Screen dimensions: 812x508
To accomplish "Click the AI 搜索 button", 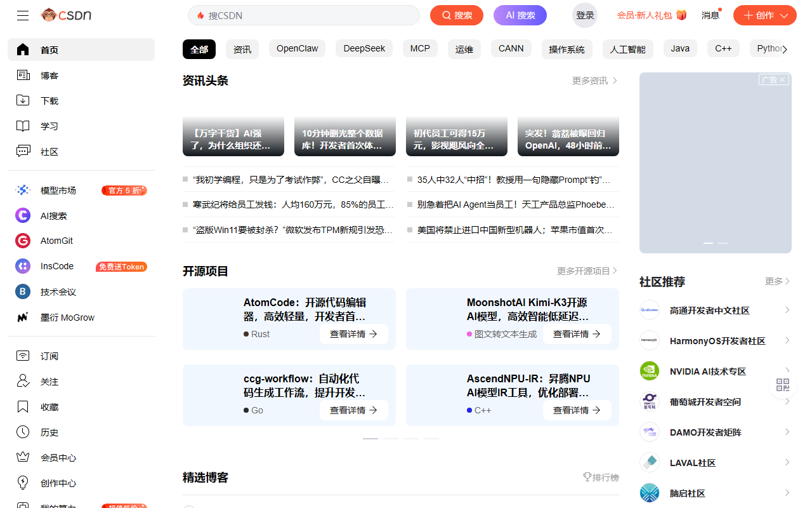I will 520,15.
